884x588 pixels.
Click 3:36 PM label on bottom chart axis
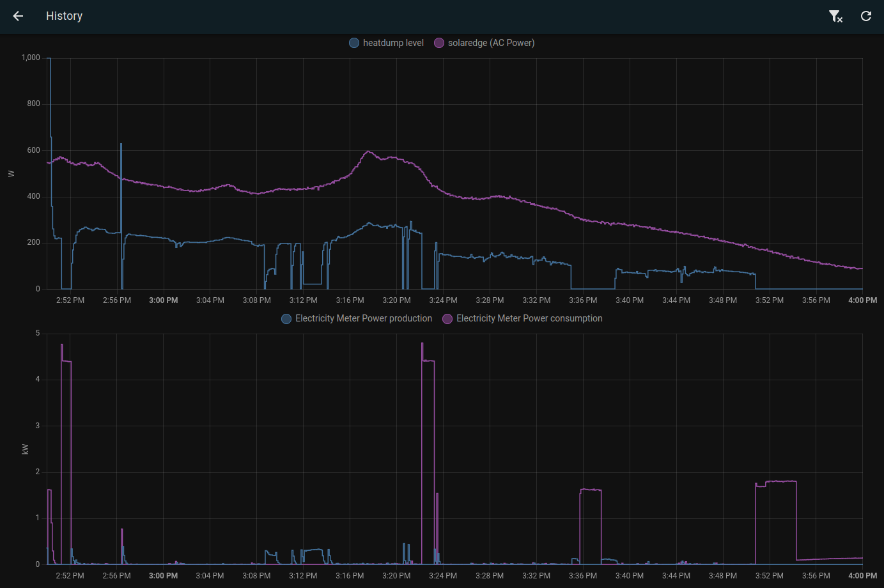click(x=583, y=576)
